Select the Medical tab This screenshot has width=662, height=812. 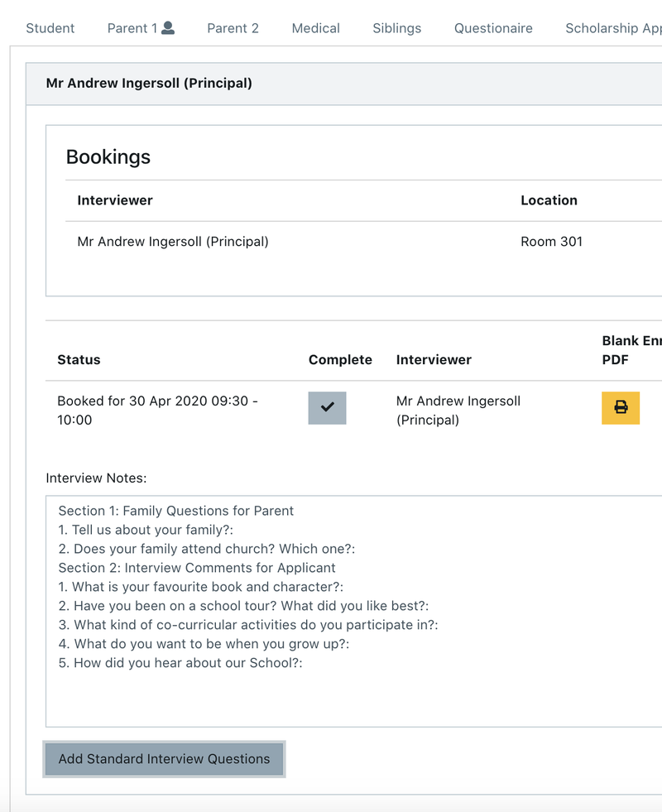click(x=315, y=28)
